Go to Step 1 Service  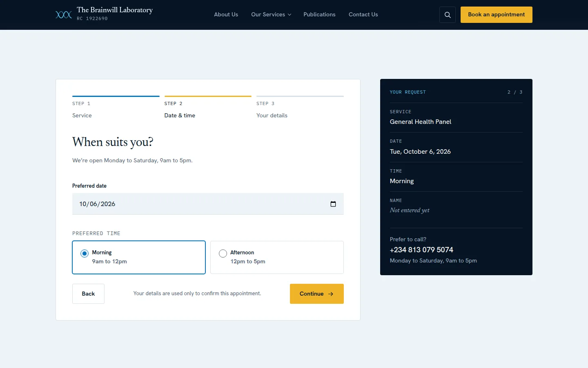[116, 108]
